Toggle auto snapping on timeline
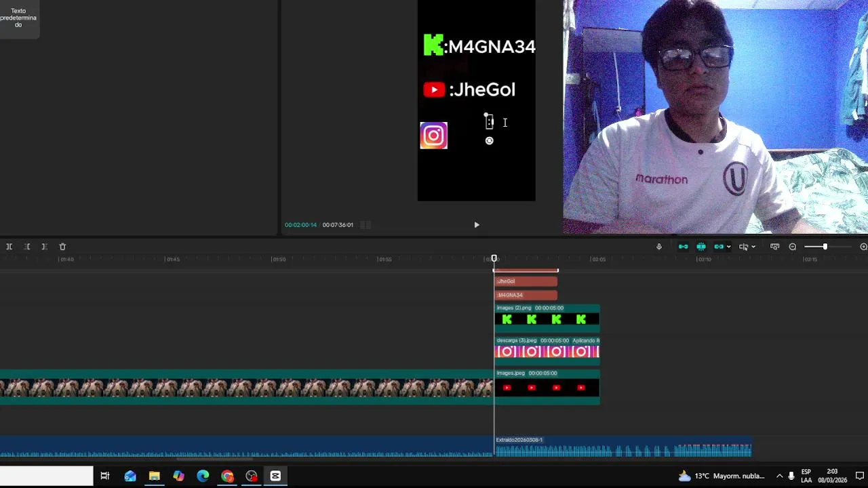 (x=701, y=247)
